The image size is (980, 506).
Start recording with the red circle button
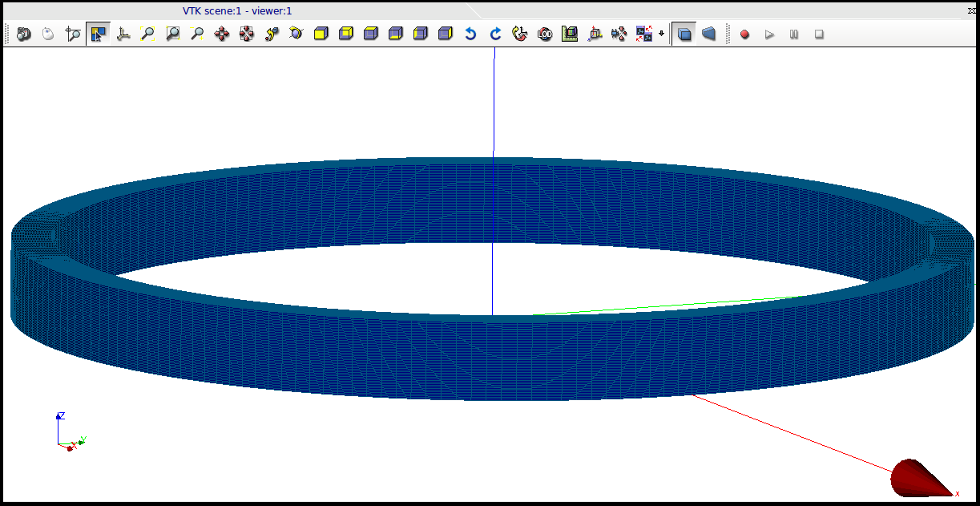point(744,34)
